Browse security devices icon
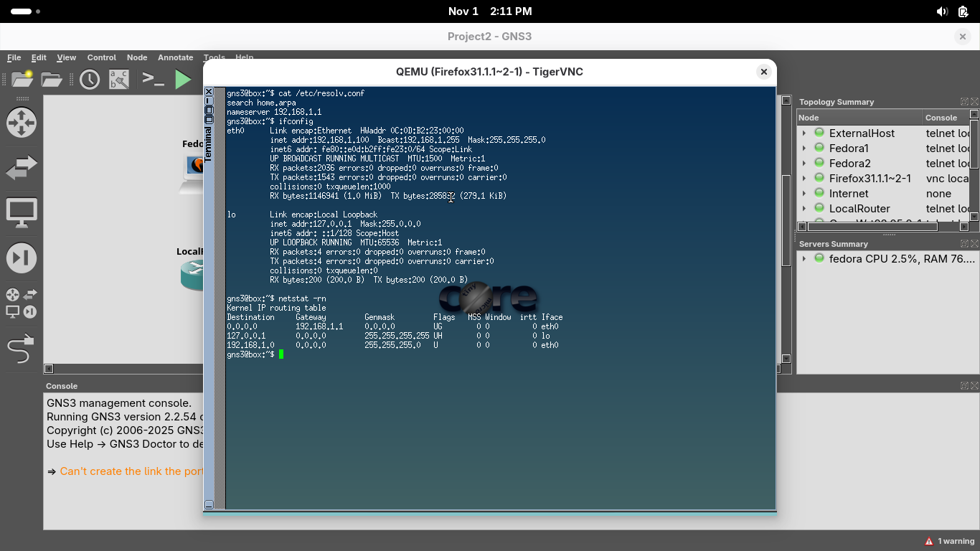Viewport: 980px width, 551px height. pos(21,258)
